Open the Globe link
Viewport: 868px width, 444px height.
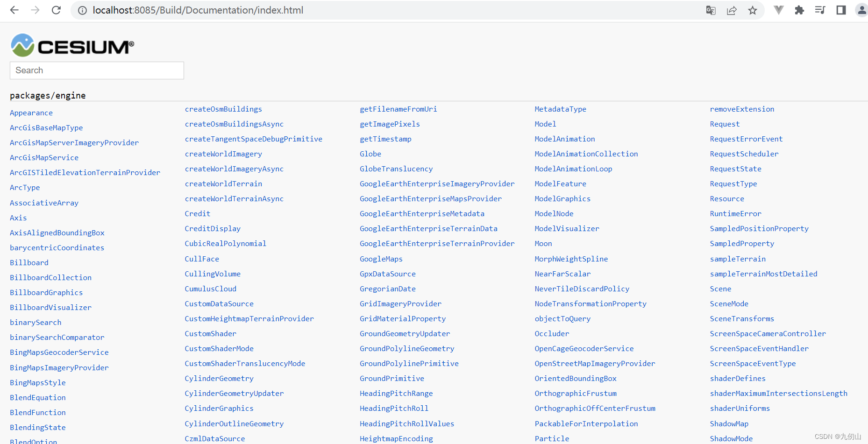click(x=370, y=154)
